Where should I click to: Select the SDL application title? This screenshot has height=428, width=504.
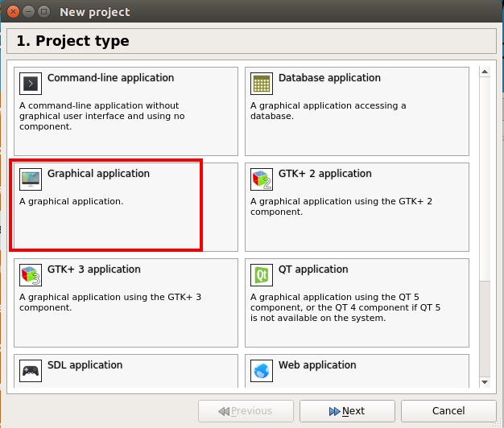click(x=85, y=364)
